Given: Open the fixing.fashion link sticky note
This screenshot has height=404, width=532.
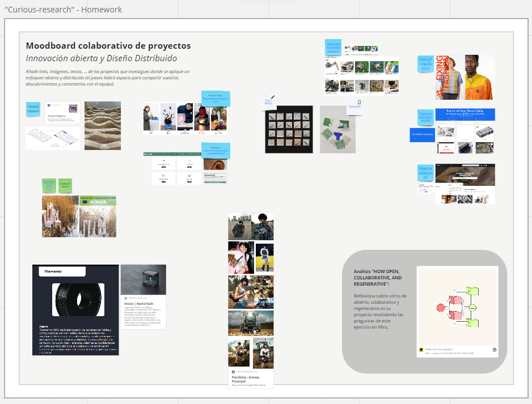Looking at the screenshot, I should pos(425,63).
